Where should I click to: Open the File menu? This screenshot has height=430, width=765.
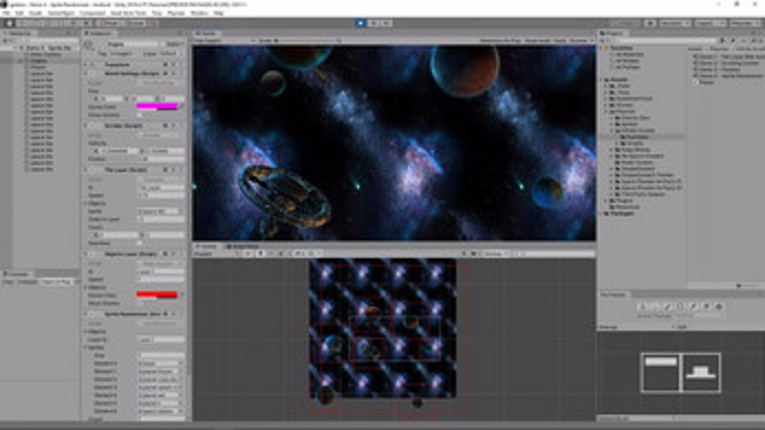click(x=7, y=13)
